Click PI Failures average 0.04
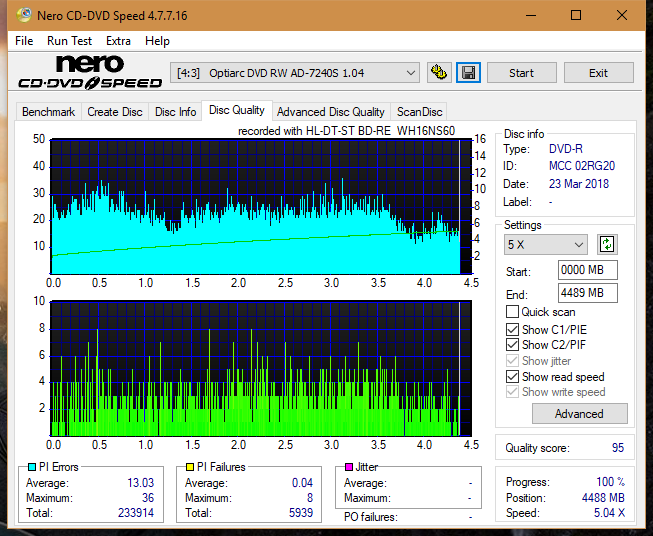Screen dimensions: 653x536 (x=302, y=483)
